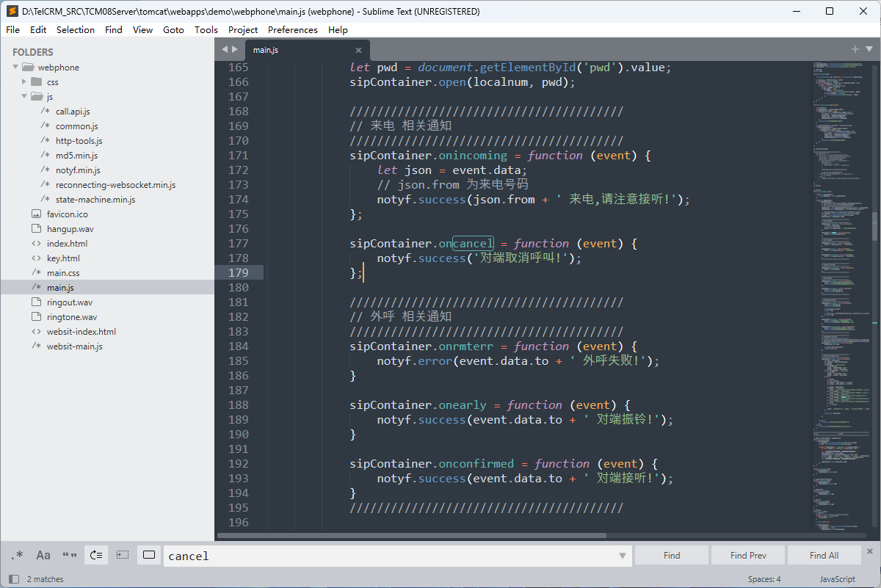Toggle highlight matches option
The image size is (881, 588).
149,556
